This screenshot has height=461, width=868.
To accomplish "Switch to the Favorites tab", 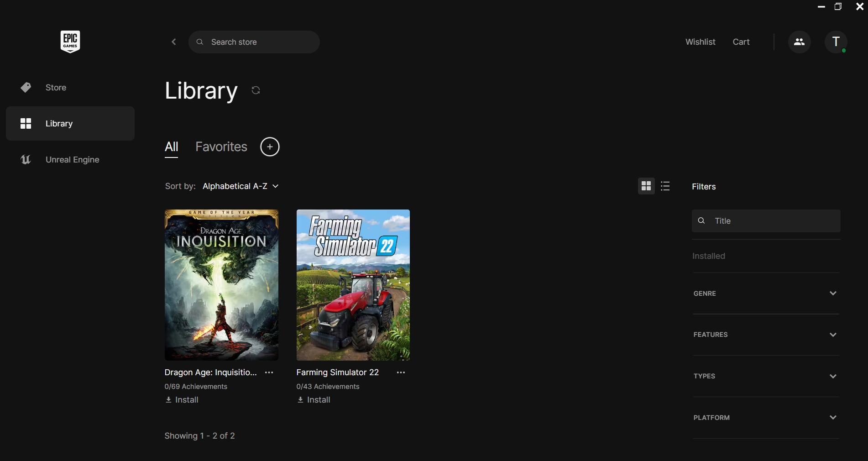I will pos(221,147).
